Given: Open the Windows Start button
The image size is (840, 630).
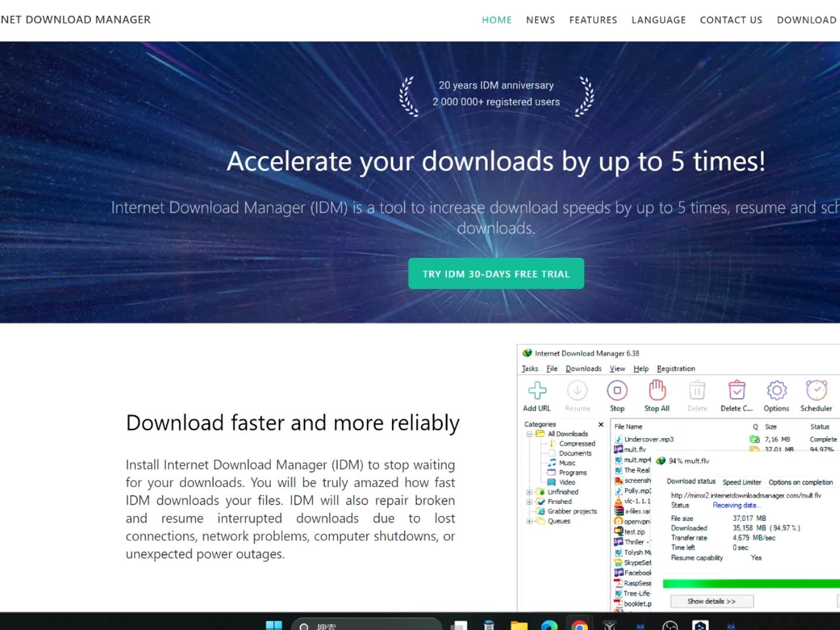Looking at the screenshot, I should pos(274,625).
